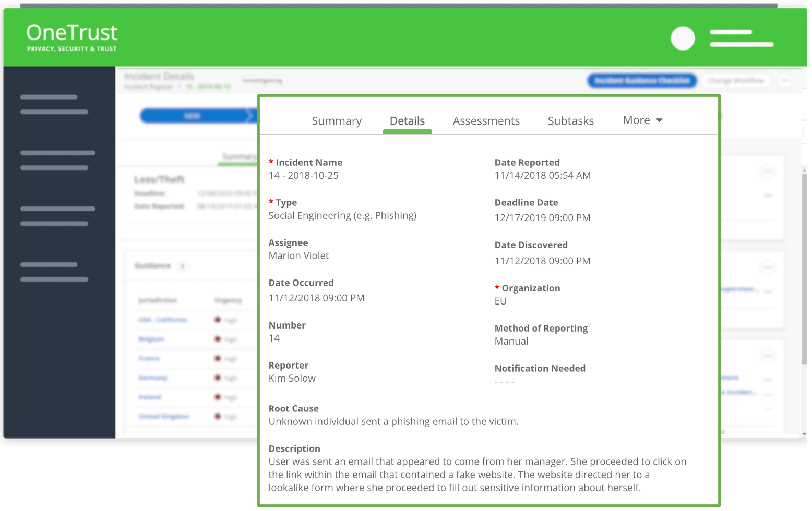Click the ellipsis icon beside Change Workflow

click(784, 80)
